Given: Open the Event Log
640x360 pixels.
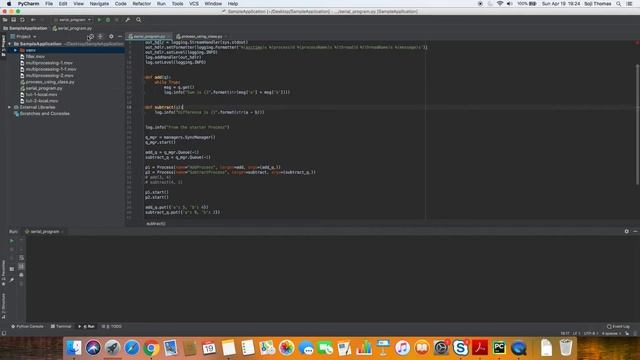Looking at the screenshot, I should [618, 327].
